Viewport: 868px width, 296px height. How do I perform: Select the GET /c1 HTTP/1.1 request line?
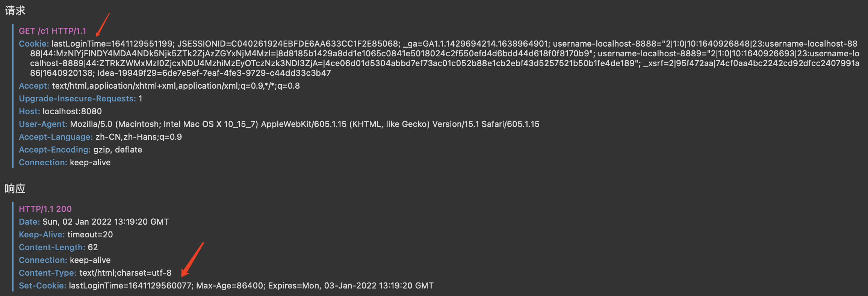[53, 31]
